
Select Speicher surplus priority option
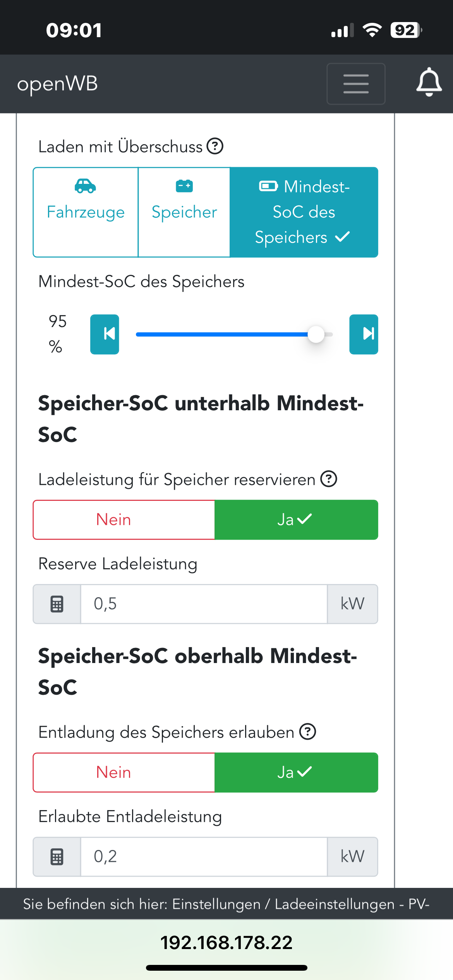(x=184, y=212)
